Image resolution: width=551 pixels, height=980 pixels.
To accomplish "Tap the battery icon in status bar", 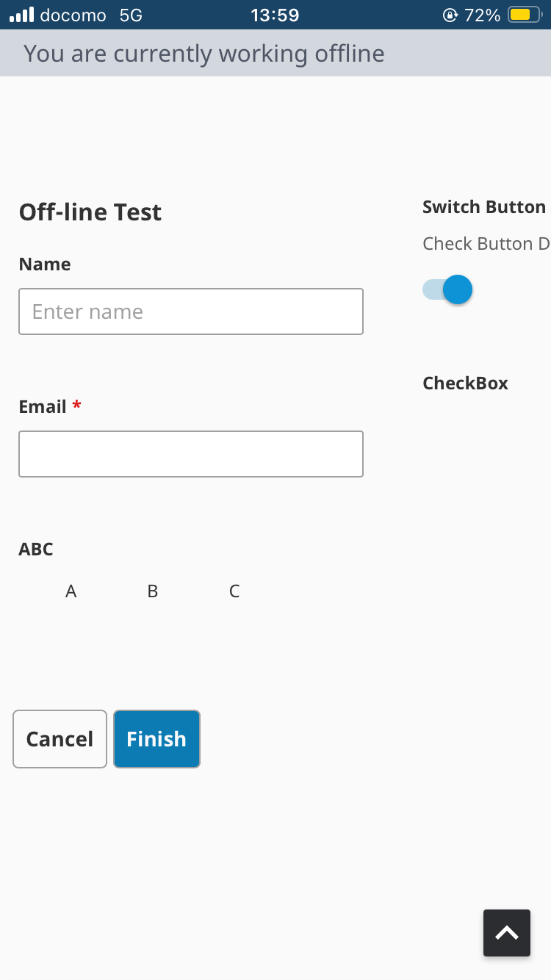I will coord(524,15).
